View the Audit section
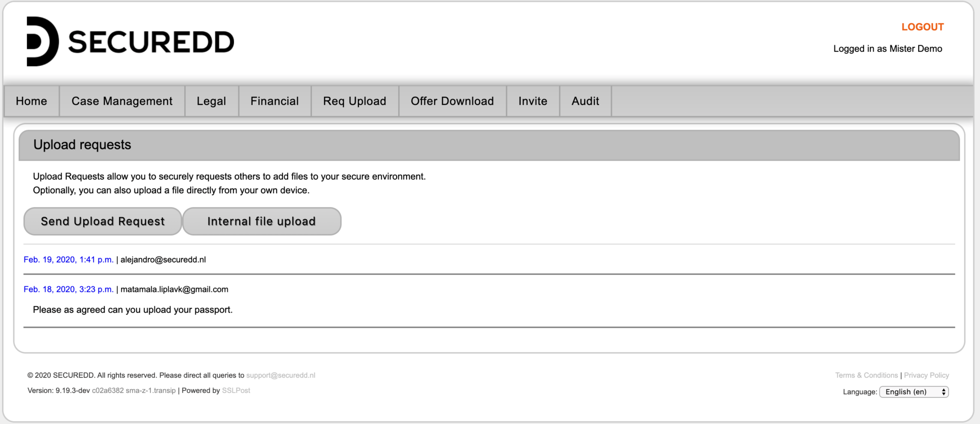980x424 pixels. [585, 101]
